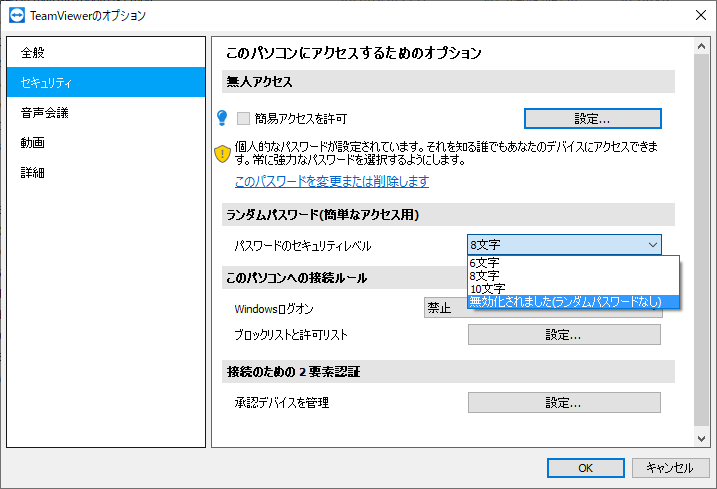Click the 無人アクセス section header
Screen dimensions: 717x489
[x=448, y=81]
